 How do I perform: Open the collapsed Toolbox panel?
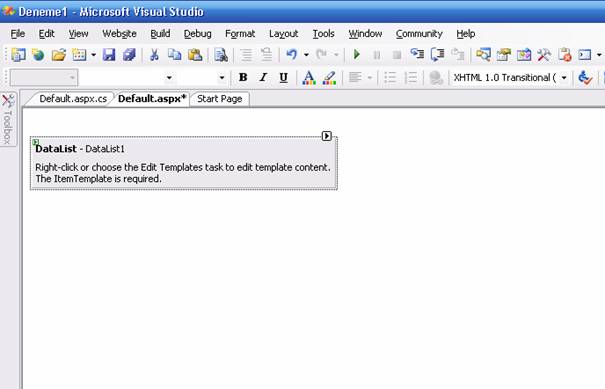[x=8, y=120]
